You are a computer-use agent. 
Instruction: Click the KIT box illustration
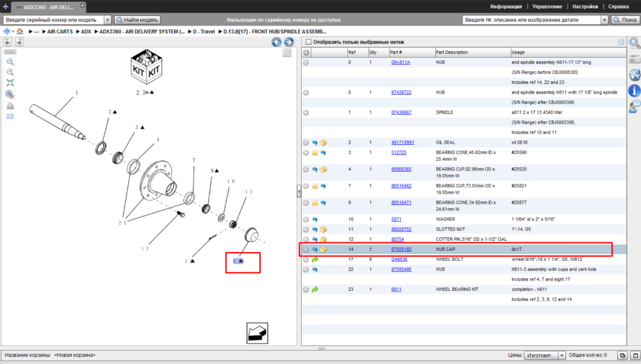(146, 67)
